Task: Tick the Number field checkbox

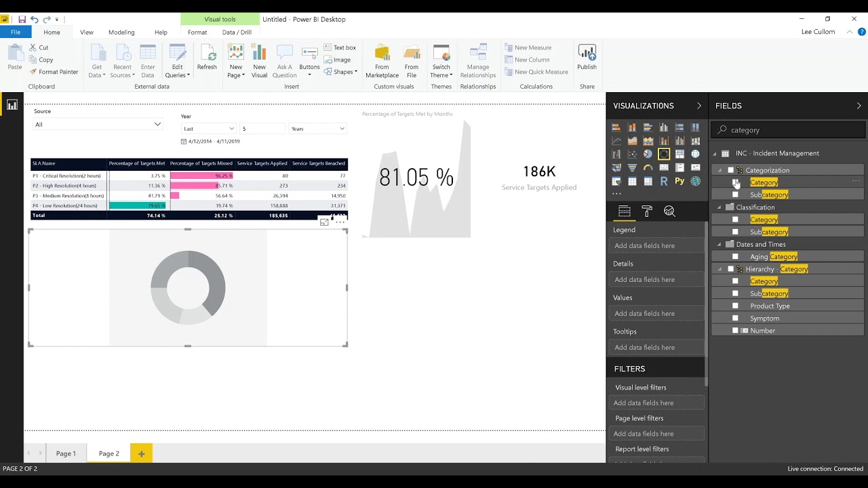Action: [735, 331]
